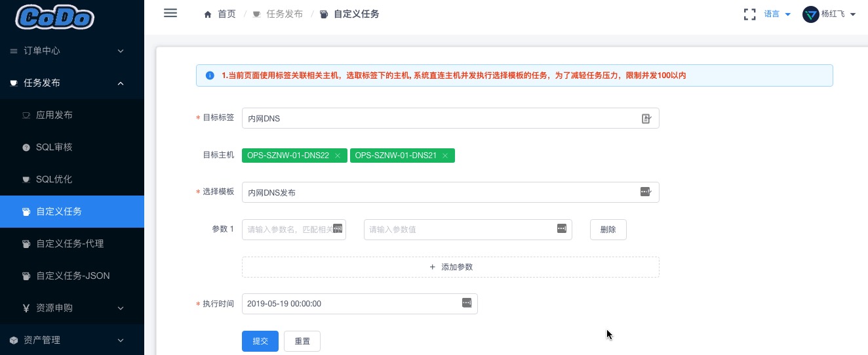Screen dimensions: 868x355
Task: Click the SQL审核 question icon
Action: (26, 147)
